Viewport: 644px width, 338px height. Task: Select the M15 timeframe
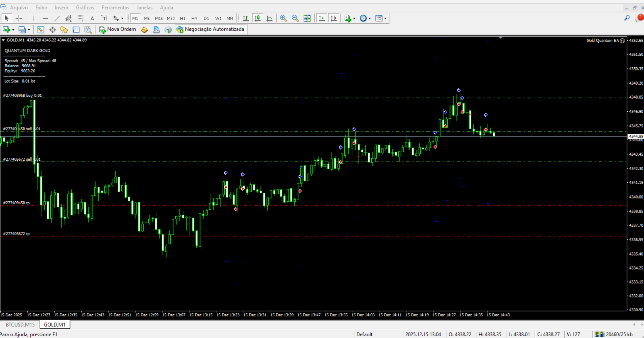tap(159, 18)
